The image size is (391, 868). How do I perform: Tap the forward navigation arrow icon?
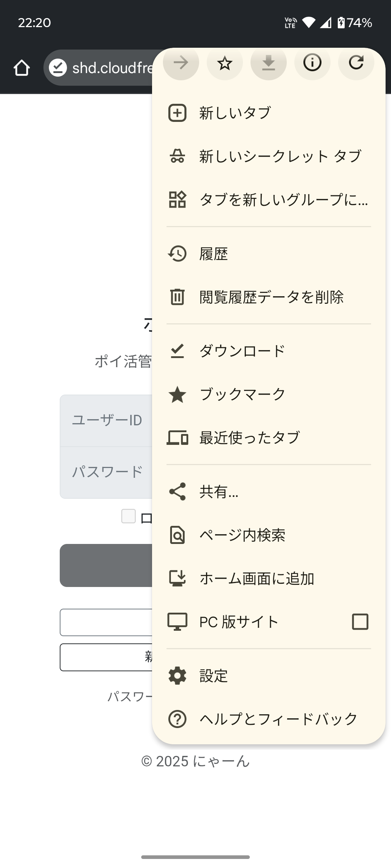pos(181,63)
